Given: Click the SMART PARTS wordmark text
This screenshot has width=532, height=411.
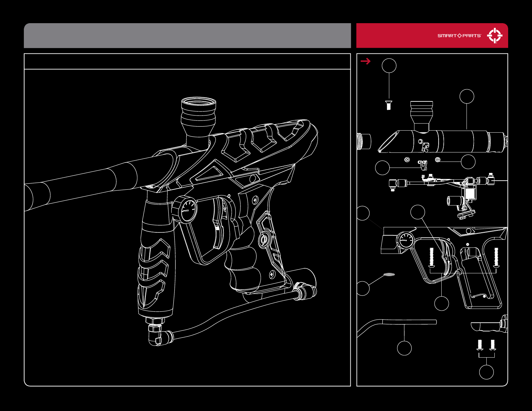Looking at the screenshot, I should click(x=459, y=36).
